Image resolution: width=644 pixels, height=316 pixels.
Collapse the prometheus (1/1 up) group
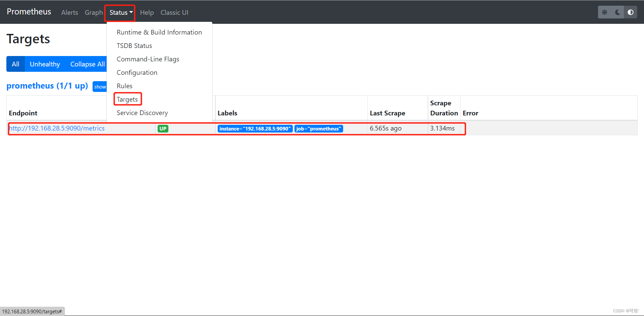(x=47, y=86)
